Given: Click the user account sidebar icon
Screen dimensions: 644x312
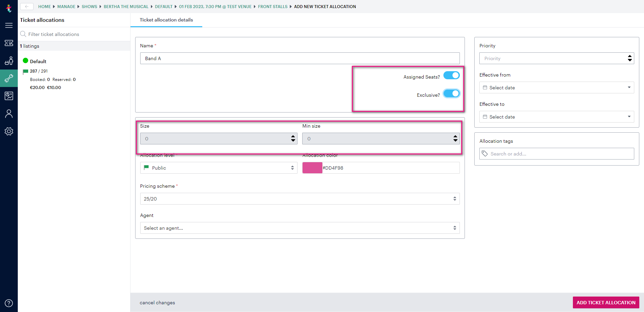Looking at the screenshot, I should (x=9, y=114).
